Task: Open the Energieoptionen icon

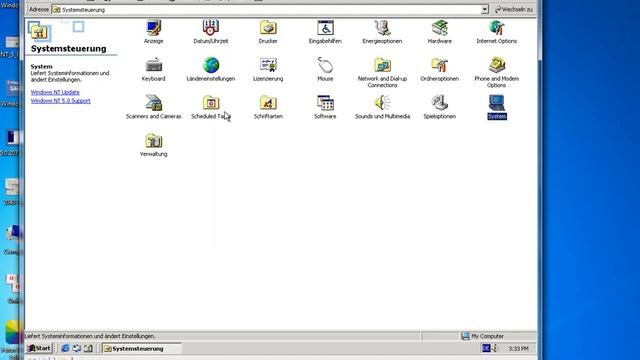Action: 382,31
